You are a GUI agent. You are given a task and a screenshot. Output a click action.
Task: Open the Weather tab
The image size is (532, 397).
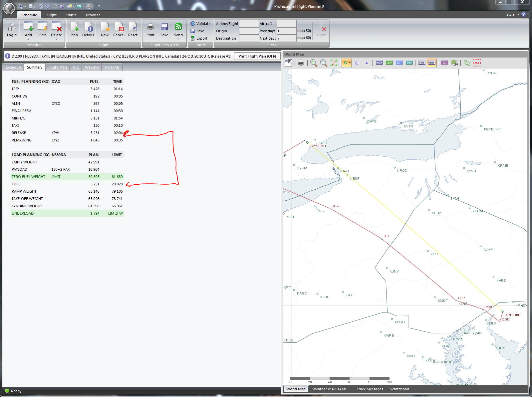[x=92, y=67]
